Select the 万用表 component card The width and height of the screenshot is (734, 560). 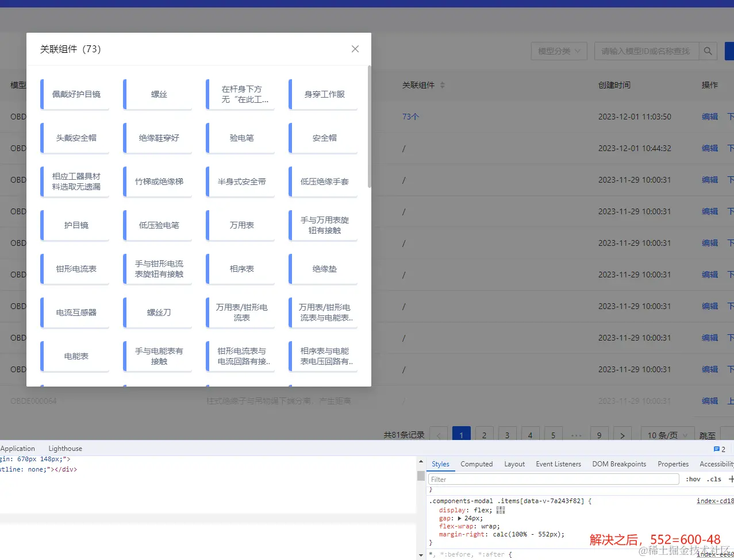240,225
